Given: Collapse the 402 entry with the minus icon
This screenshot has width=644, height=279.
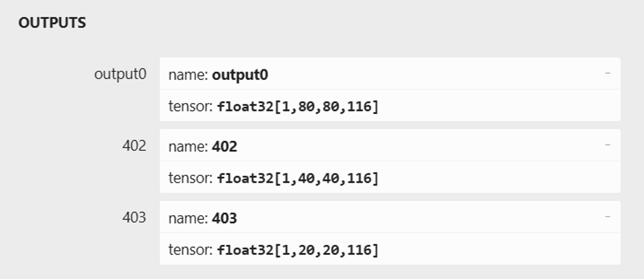Looking at the screenshot, I should (608, 144).
